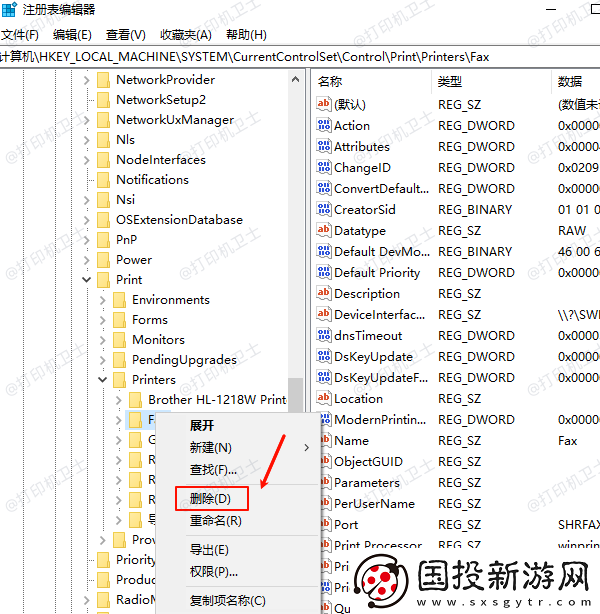The height and width of the screenshot is (614, 600).
Task: Click the tree pane scrollbar thumb
Action: [296, 395]
